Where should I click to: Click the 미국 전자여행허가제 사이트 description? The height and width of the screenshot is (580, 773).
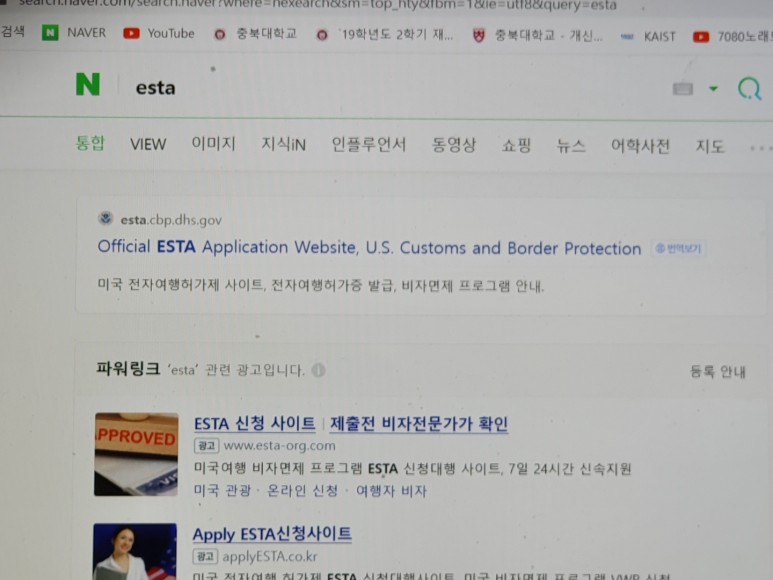(x=320, y=285)
